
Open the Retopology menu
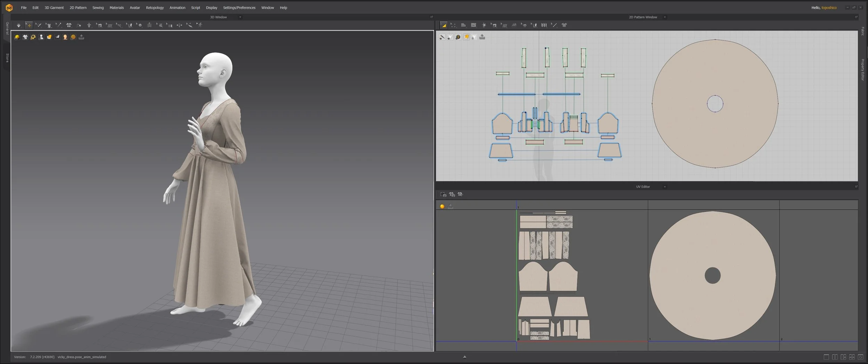[x=155, y=8]
